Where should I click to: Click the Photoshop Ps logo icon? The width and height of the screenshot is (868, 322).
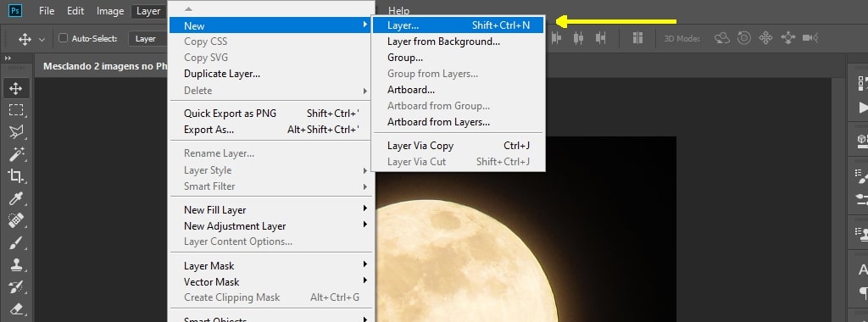[15, 10]
